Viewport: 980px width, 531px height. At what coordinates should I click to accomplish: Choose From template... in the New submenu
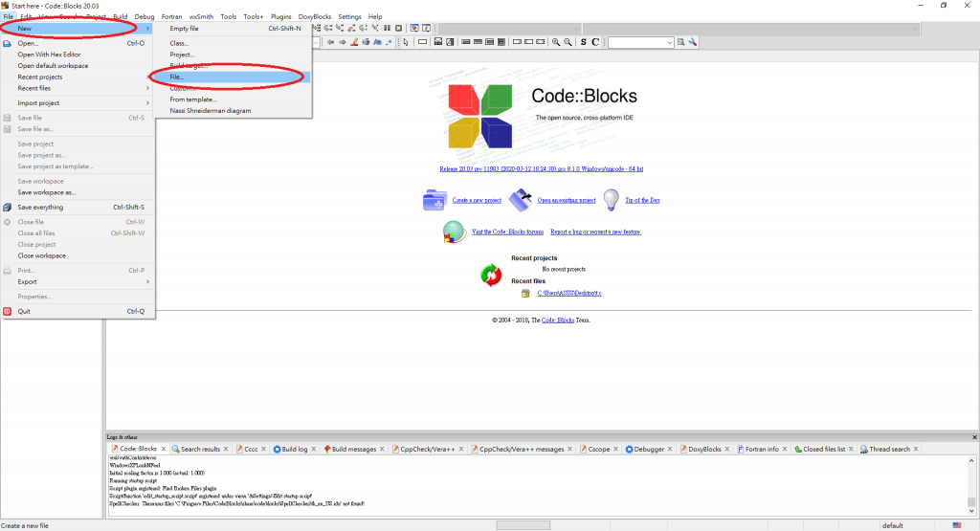click(x=233, y=100)
